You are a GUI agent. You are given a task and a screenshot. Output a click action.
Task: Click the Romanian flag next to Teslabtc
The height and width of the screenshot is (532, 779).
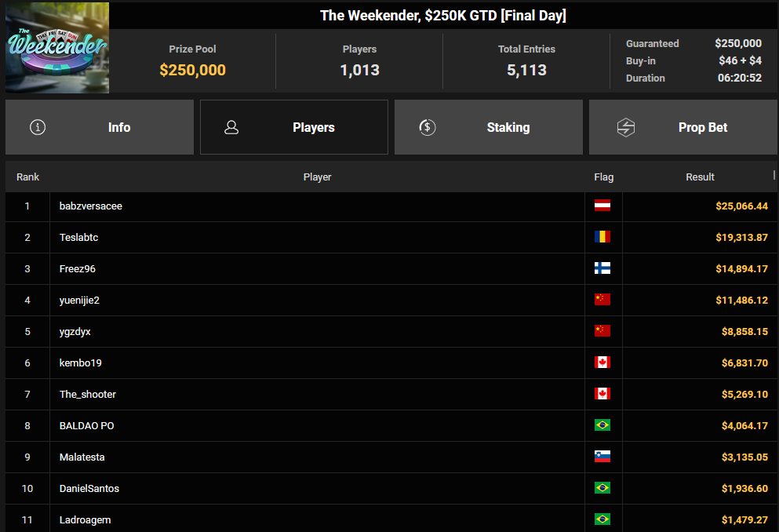click(x=602, y=237)
